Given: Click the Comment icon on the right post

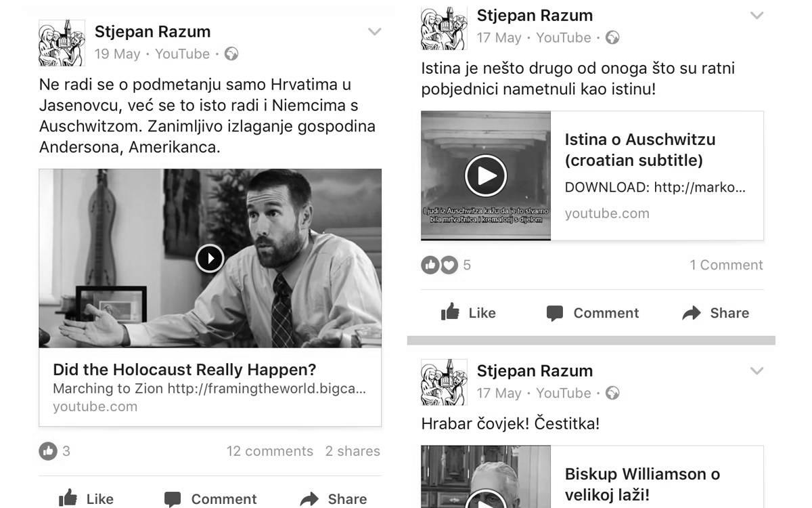Looking at the screenshot, I should (555, 313).
